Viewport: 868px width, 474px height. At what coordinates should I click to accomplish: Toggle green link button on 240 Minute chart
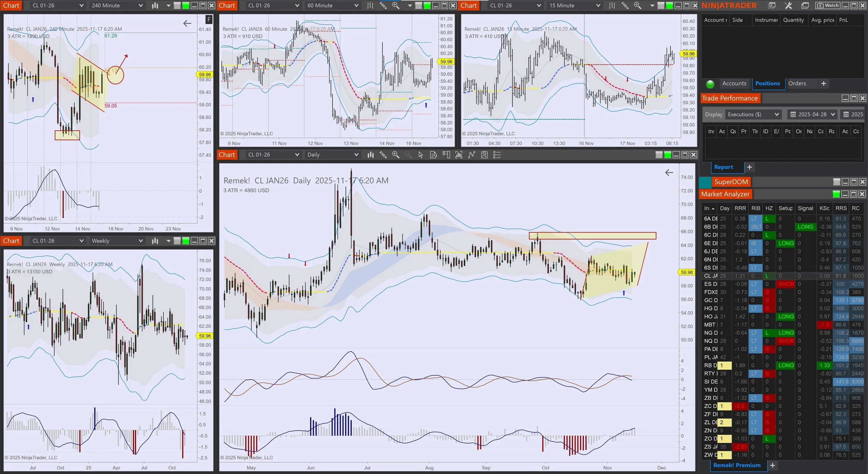pos(185,6)
